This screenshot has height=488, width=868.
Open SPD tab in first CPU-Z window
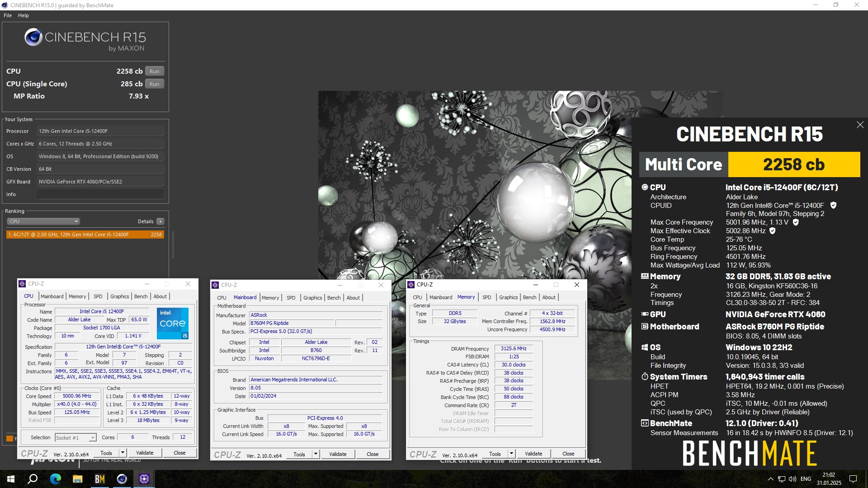click(98, 296)
